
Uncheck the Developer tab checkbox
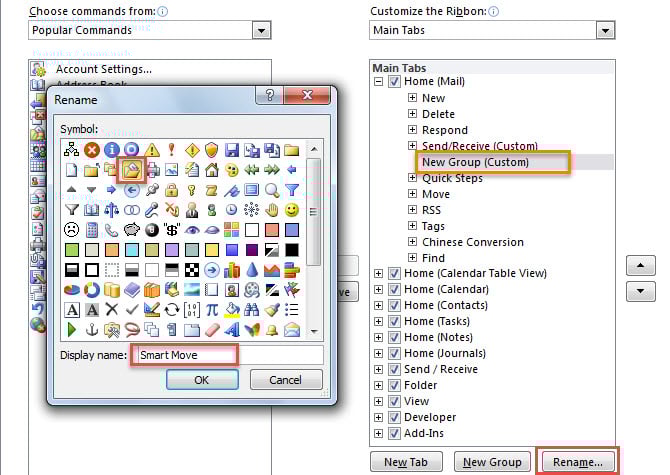pos(392,417)
